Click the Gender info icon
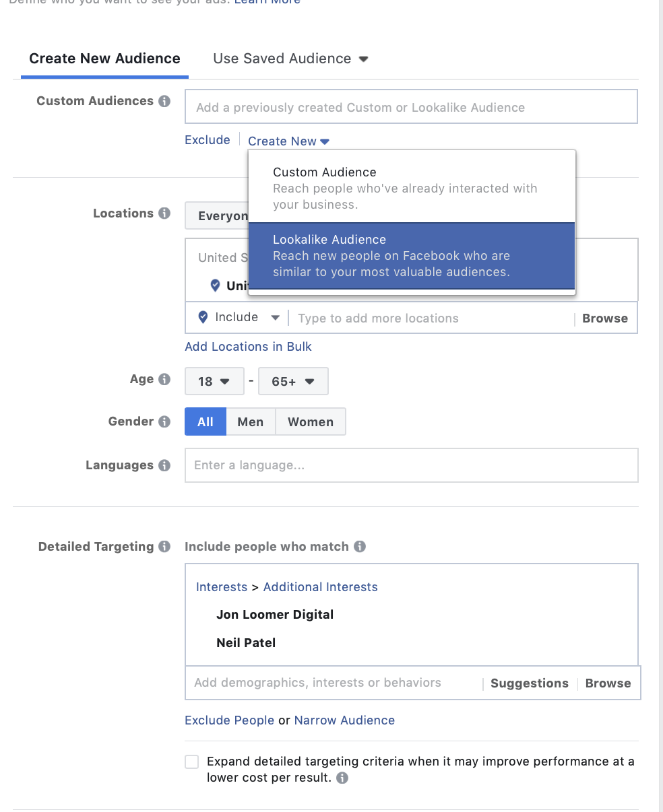This screenshot has width=663, height=812. tap(164, 421)
